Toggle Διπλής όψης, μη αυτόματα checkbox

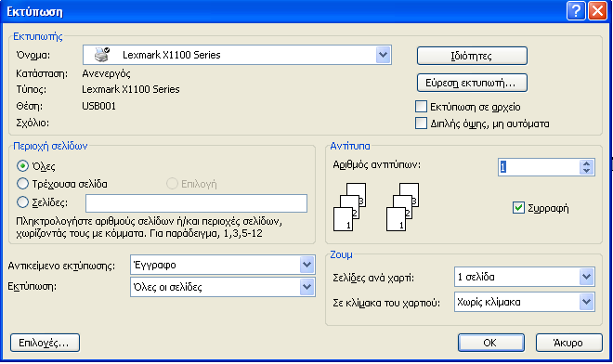[421, 123]
